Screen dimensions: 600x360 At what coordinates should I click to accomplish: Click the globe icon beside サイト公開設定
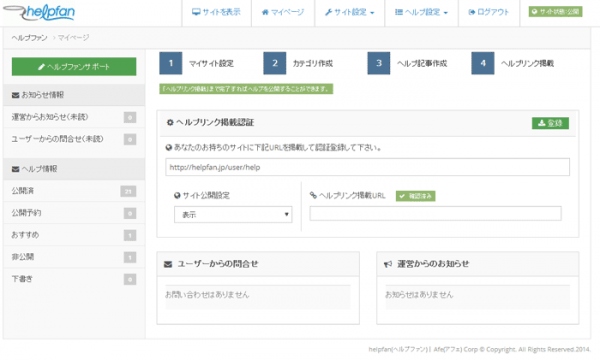coord(177,195)
